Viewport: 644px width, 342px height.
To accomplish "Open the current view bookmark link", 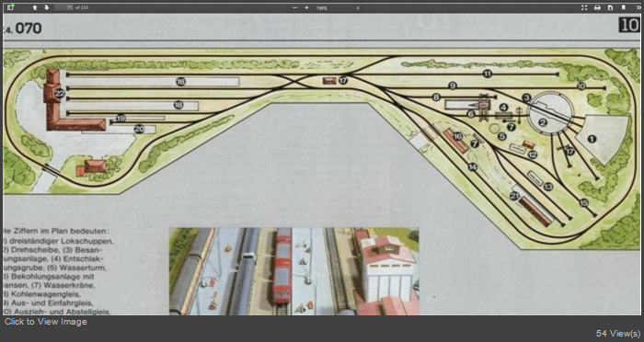I will [x=623, y=7].
